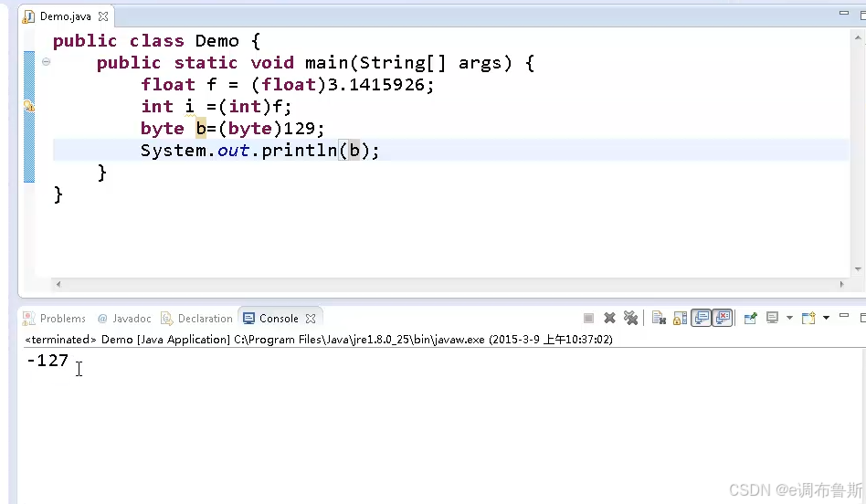Screen dimensions: 866x504
Task: Close the Demo.java editor tab
Action: [x=103, y=16]
